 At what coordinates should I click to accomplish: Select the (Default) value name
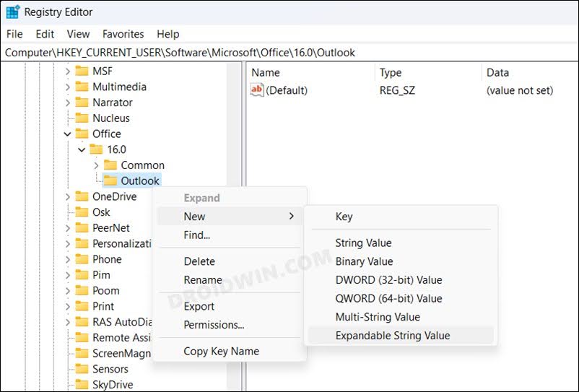287,90
